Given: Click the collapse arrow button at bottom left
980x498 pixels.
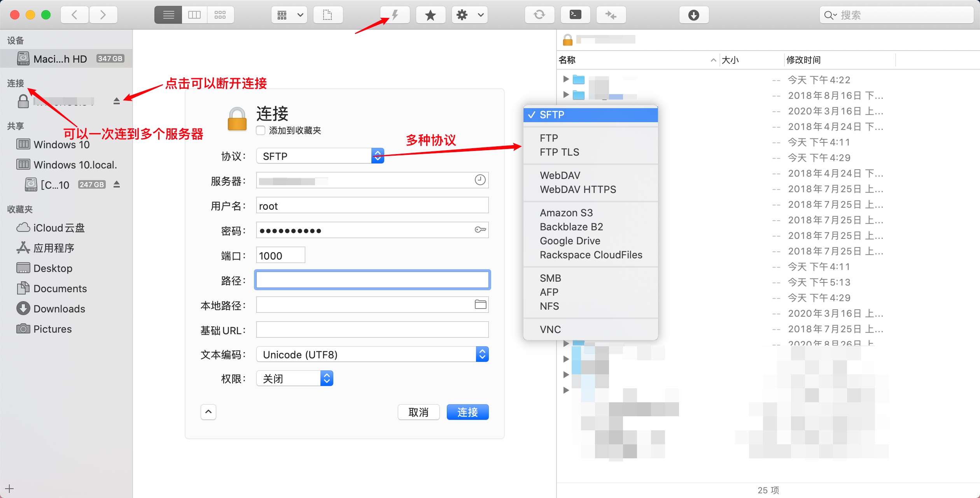Looking at the screenshot, I should (208, 412).
